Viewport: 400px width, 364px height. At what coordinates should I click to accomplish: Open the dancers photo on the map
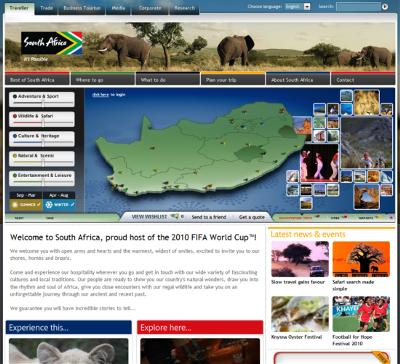tap(319, 163)
